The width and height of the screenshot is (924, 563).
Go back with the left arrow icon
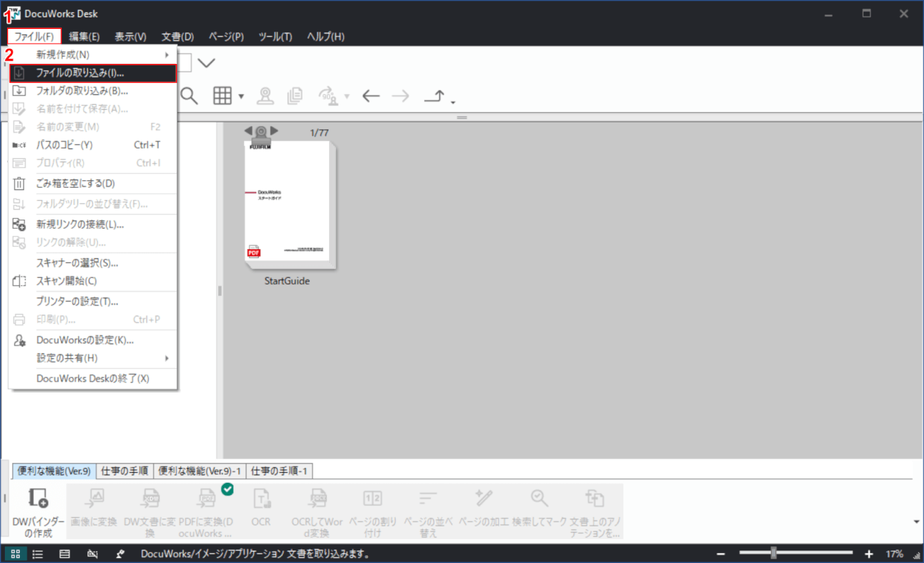(x=371, y=96)
